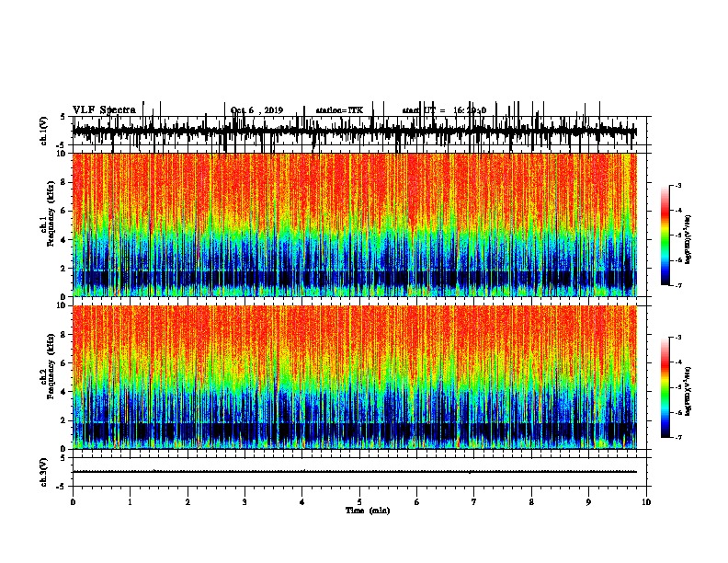728x563 pixels.
Task: Click the 6 kHz tick on ch.2 frequency axis
Action: pyautogui.click(x=63, y=363)
